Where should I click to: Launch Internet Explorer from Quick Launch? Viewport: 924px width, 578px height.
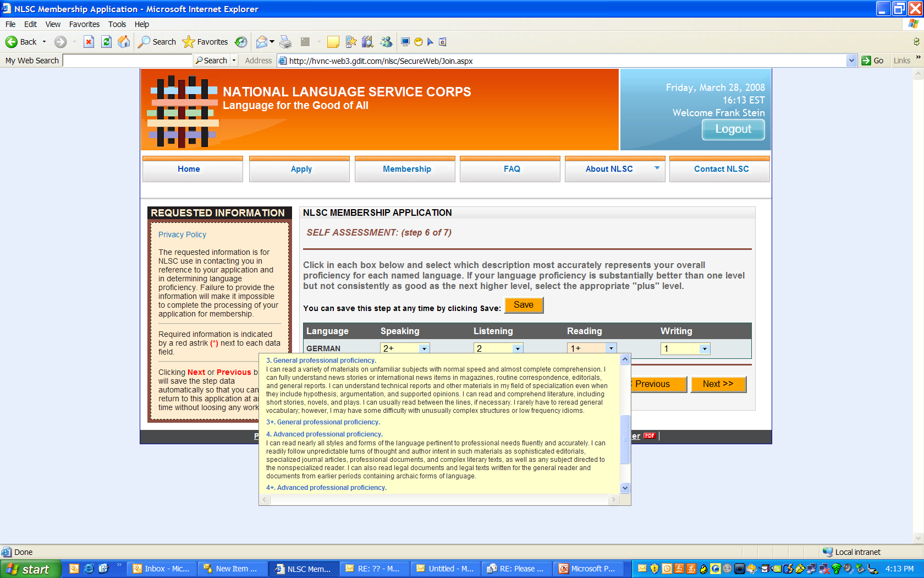[89, 569]
